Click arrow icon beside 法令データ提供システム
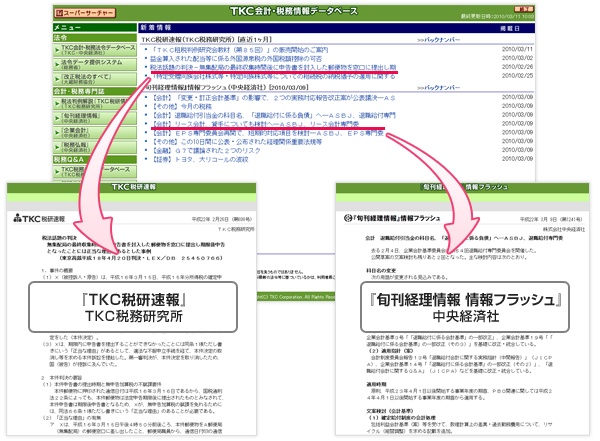This screenshot has height=441, width=600. click(x=57, y=64)
